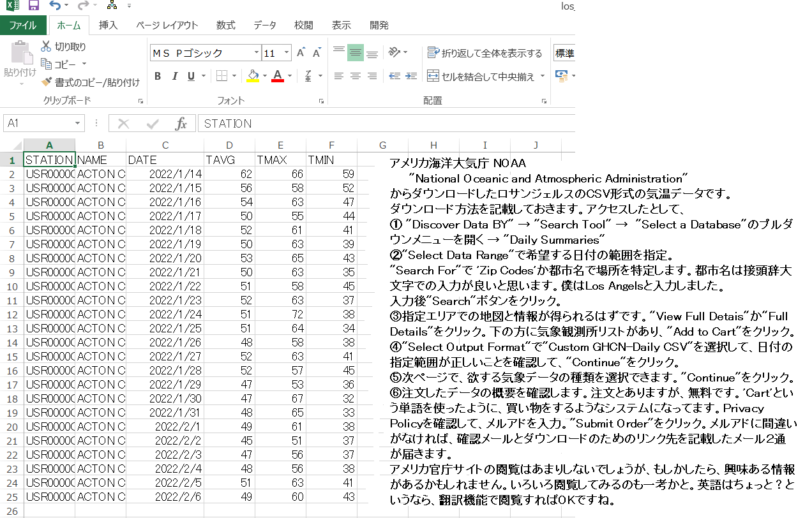This screenshot has width=812, height=518.
Task: Switch to the 開発 tab
Action: tap(379, 26)
